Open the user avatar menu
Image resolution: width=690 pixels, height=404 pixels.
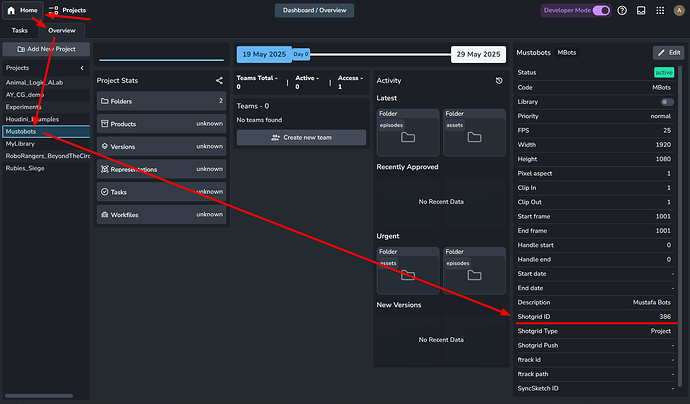click(x=679, y=11)
